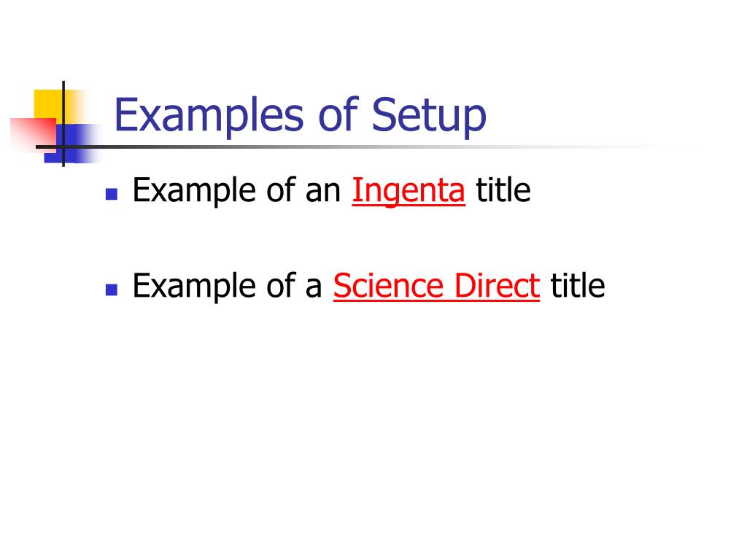This screenshot has width=747, height=560.
Task: Click the blue square in the slide logo
Action: pos(71,143)
